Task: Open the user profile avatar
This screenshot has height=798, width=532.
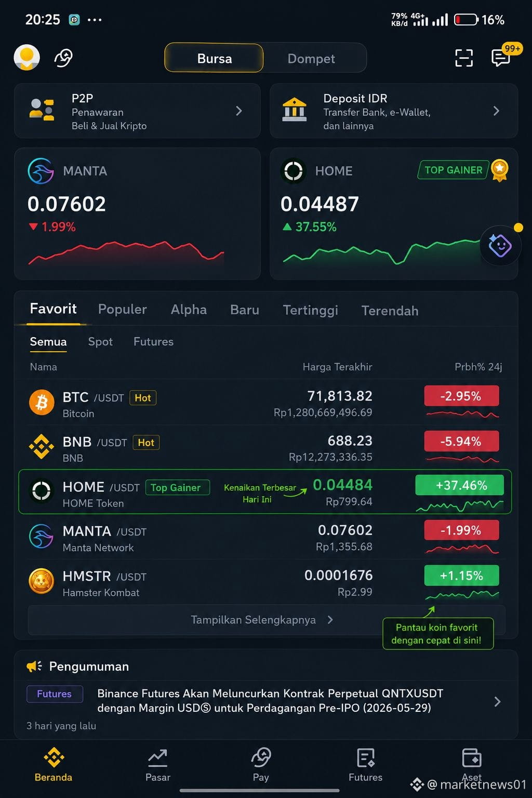Action: pos(26,58)
